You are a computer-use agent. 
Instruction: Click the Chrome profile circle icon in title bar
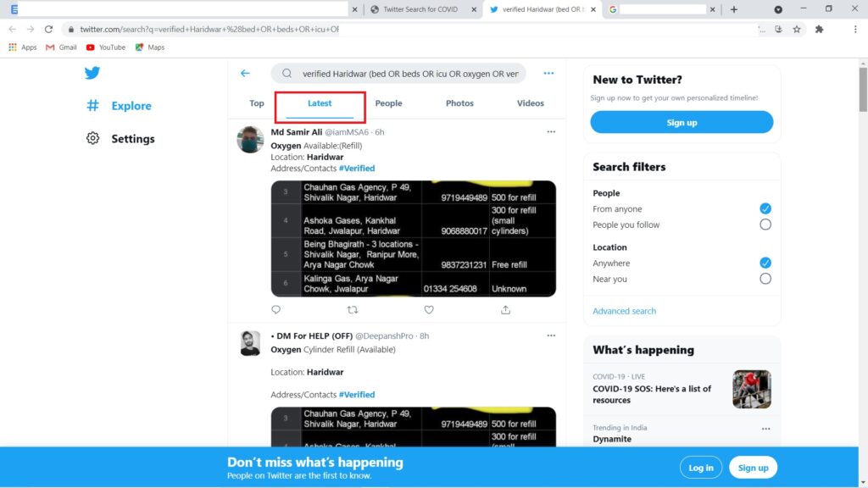pos(778,9)
